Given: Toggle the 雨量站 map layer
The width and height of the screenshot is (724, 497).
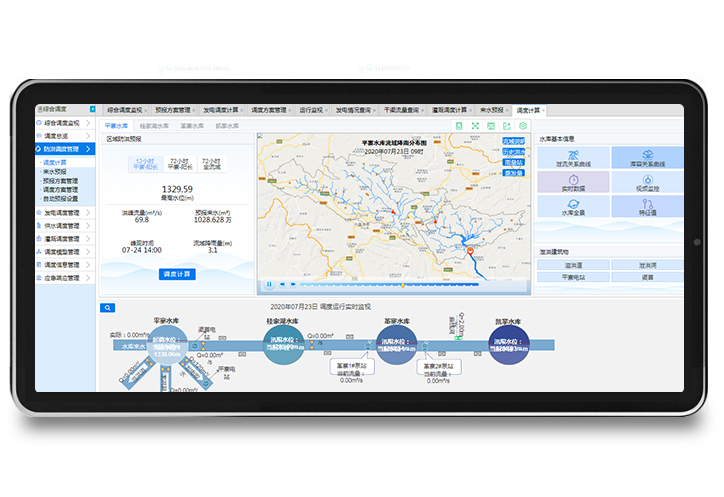Looking at the screenshot, I should (513, 162).
